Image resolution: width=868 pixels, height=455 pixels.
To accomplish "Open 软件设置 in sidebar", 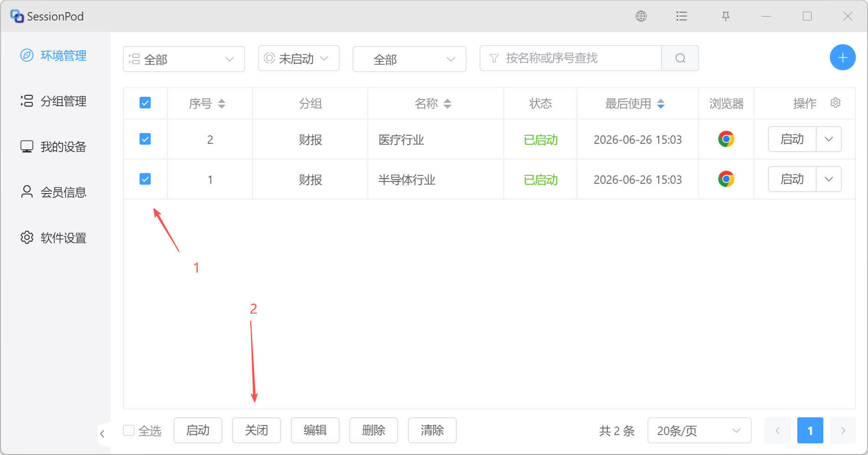I will coord(54,238).
